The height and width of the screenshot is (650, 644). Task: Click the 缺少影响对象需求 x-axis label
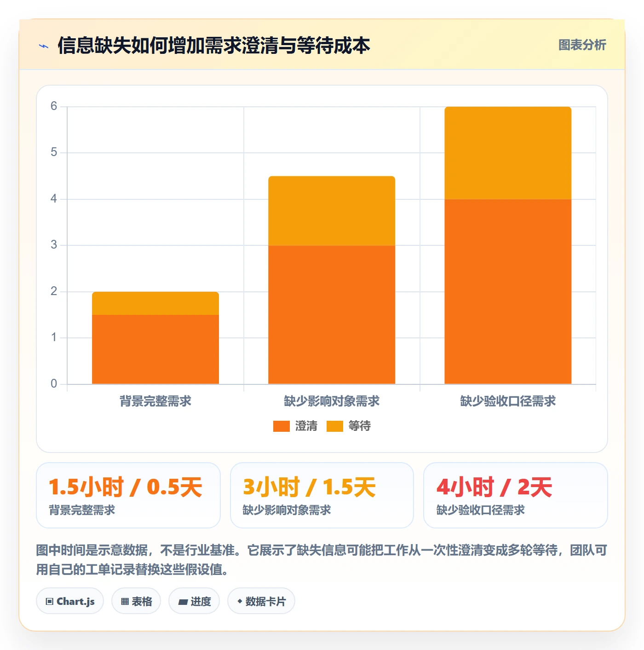(x=332, y=401)
